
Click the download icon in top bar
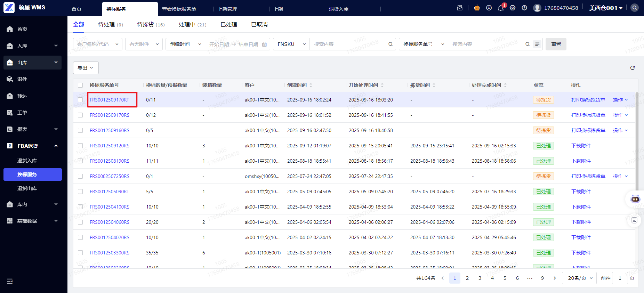(489, 8)
